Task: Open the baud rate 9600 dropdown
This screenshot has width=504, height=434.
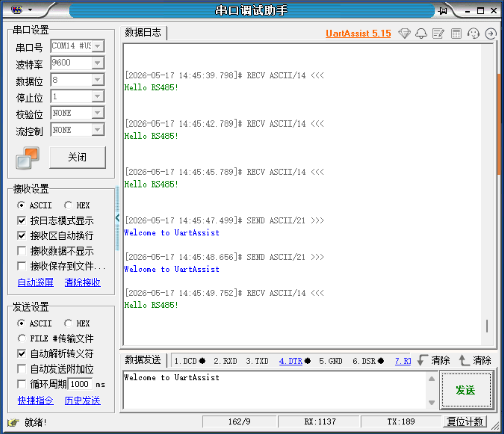Action: [98, 63]
